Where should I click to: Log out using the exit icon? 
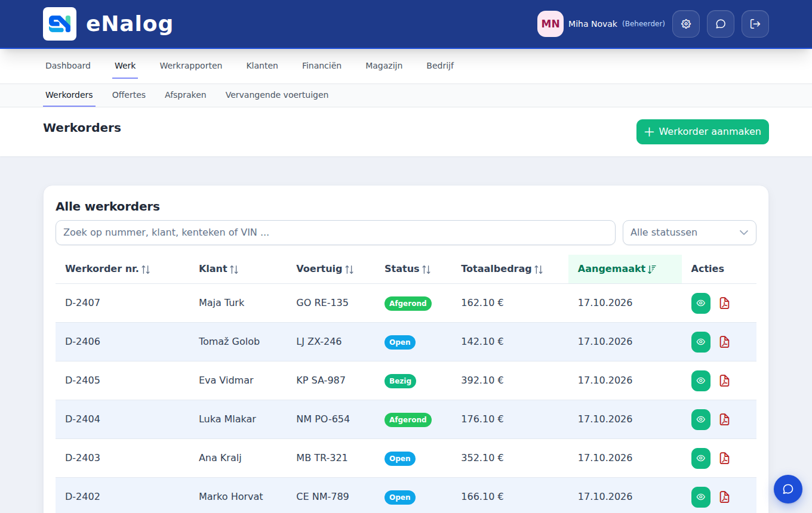[755, 24]
